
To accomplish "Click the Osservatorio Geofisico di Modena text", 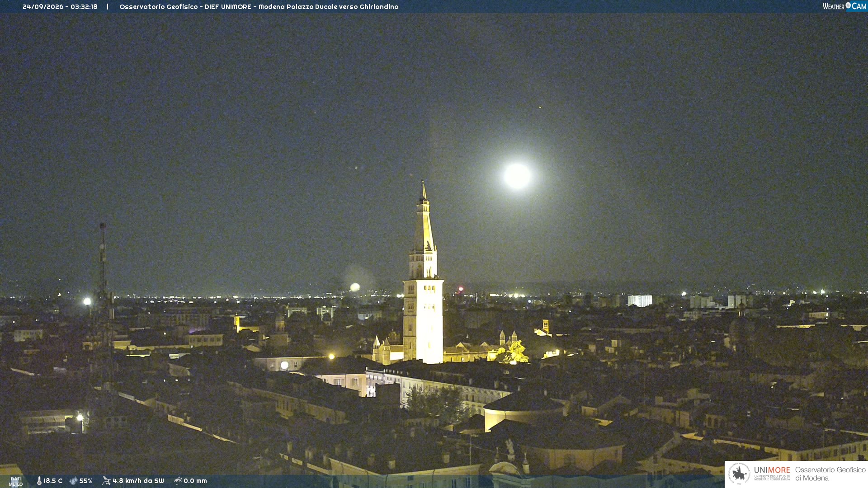I will pyautogui.click(x=830, y=474).
